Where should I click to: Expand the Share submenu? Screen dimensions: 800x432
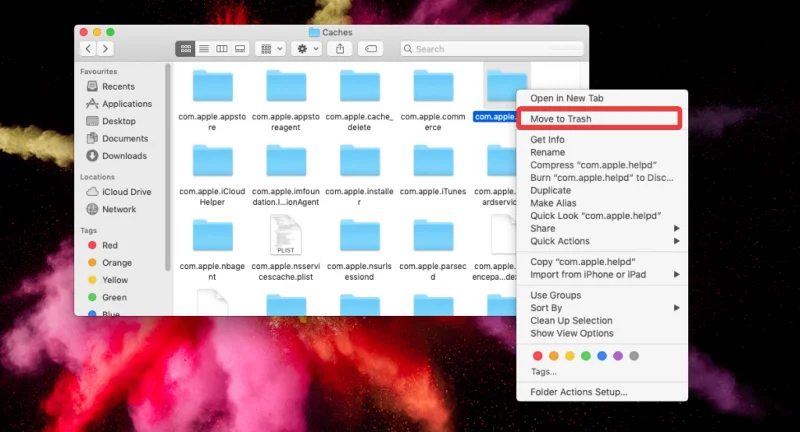[x=602, y=228]
